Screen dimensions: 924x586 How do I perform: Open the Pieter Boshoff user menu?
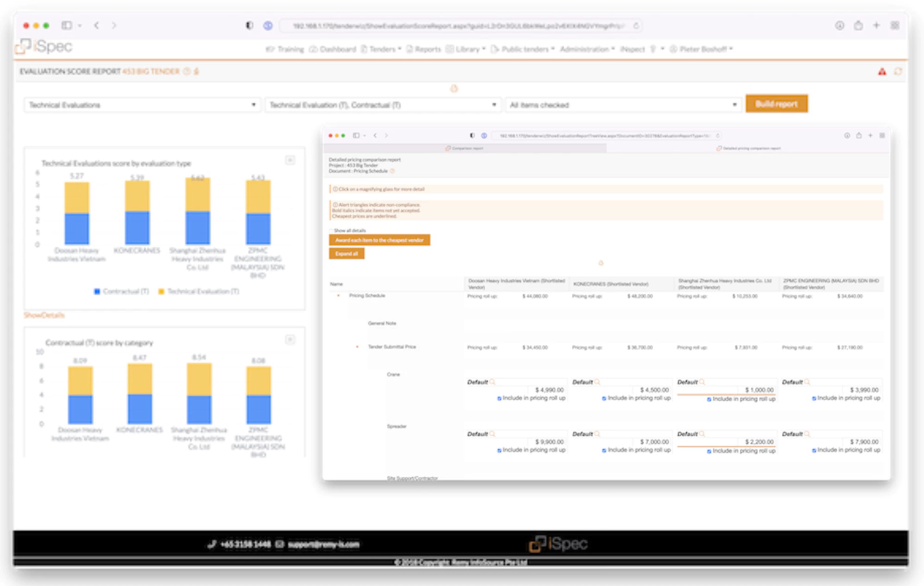tap(702, 49)
